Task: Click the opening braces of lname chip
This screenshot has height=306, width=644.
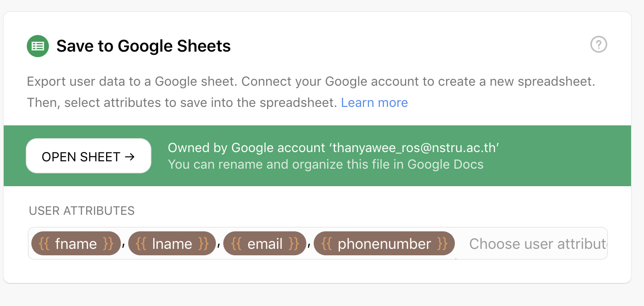Action: 141,243
